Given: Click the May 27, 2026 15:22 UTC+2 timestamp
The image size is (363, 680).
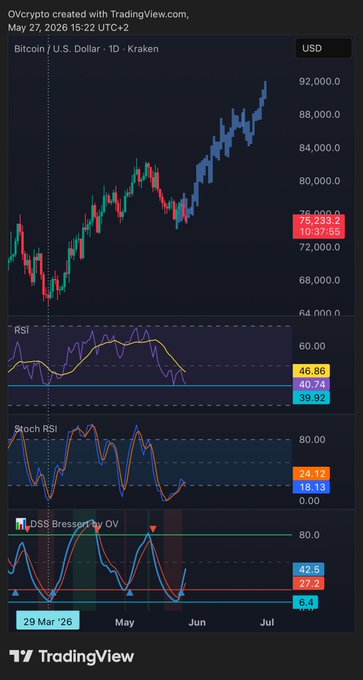Looking at the screenshot, I should [68, 27].
